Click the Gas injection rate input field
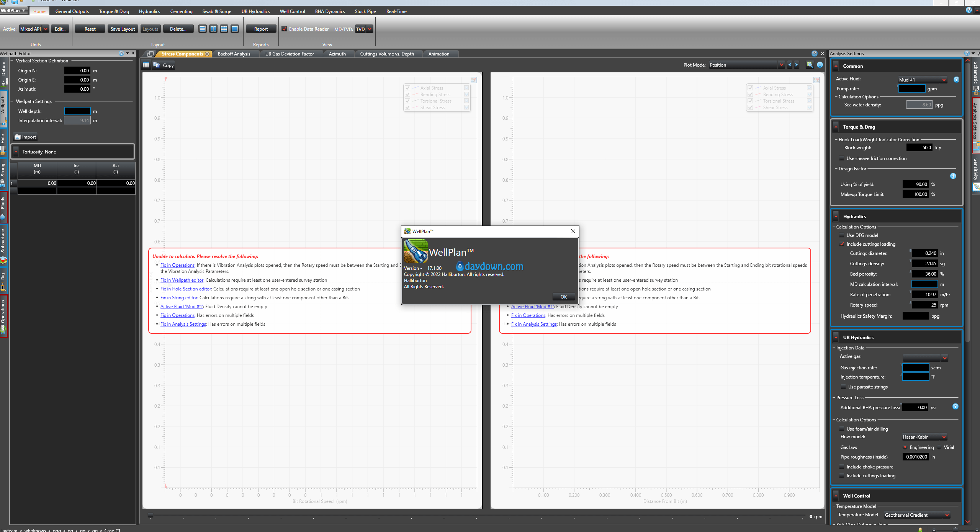980x532 pixels. pos(915,368)
